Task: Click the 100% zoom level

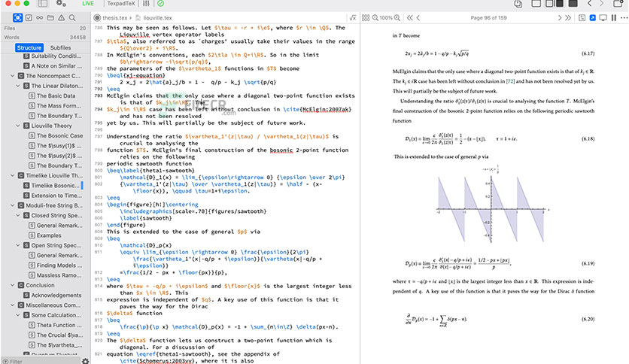Action: click(x=386, y=18)
